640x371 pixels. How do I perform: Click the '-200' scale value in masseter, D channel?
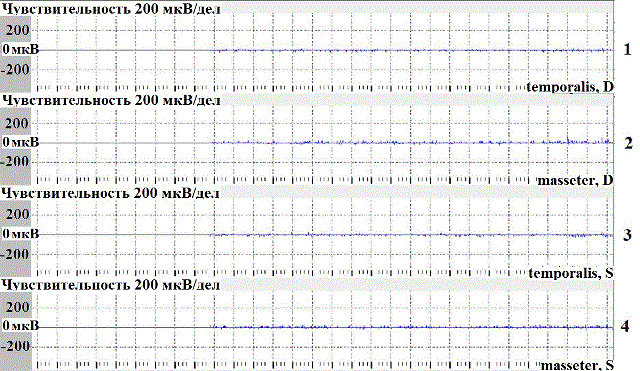16,162
